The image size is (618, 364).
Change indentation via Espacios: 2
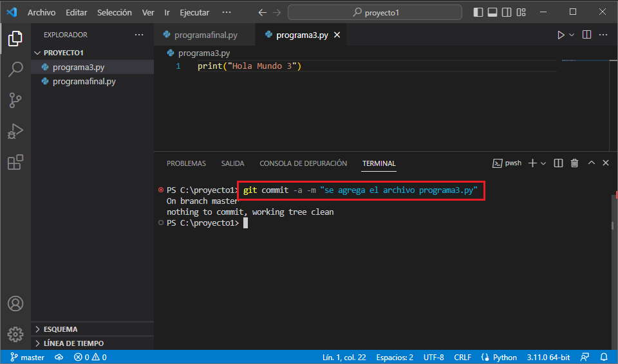[395, 358]
